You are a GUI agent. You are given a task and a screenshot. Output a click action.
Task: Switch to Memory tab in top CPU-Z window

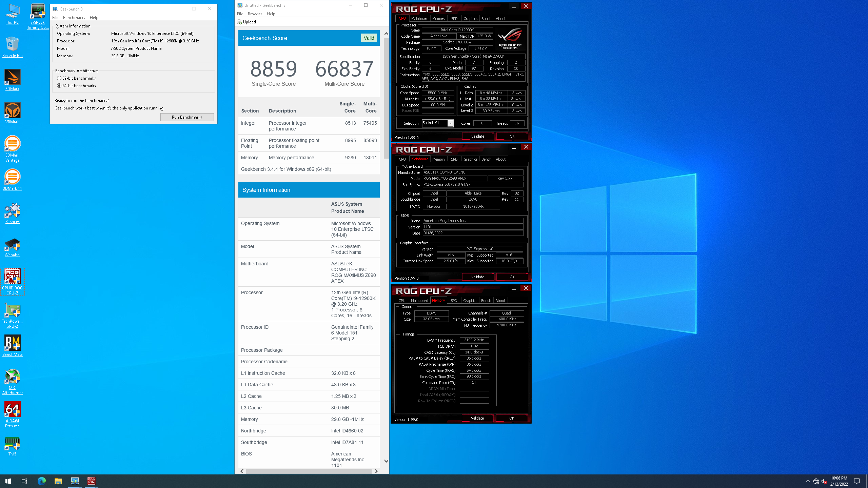(439, 19)
